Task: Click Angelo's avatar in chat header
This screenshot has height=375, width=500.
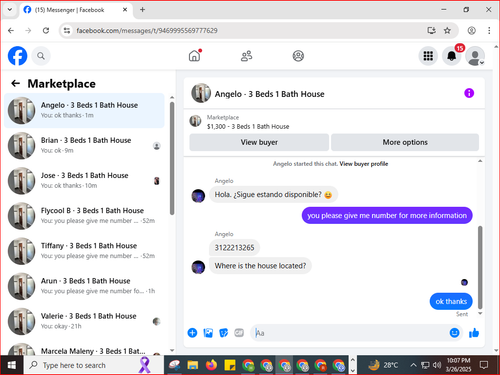Action: [201, 93]
